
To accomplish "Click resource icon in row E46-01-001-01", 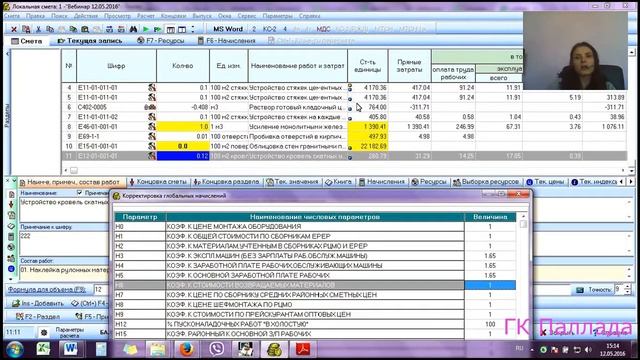I will (152, 127).
